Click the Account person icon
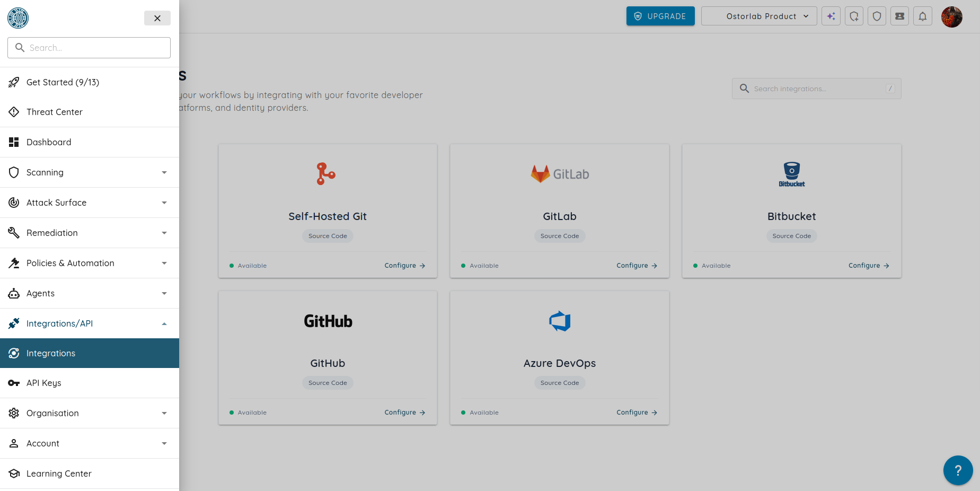Image resolution: width=980 pixels, height=491 pixels. (x=14, y=443)
